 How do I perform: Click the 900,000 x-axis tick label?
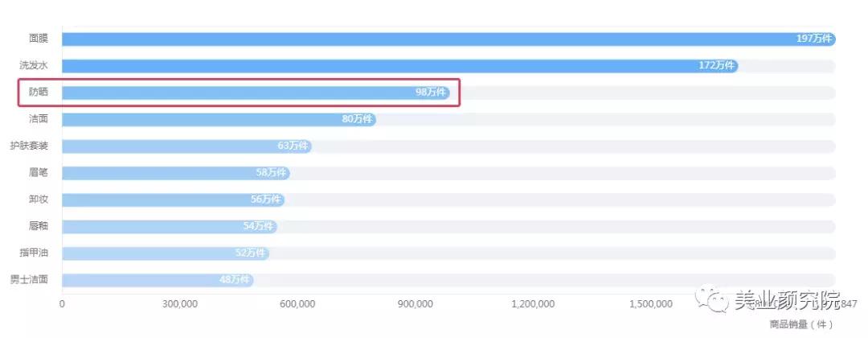(x=416, y=303)
